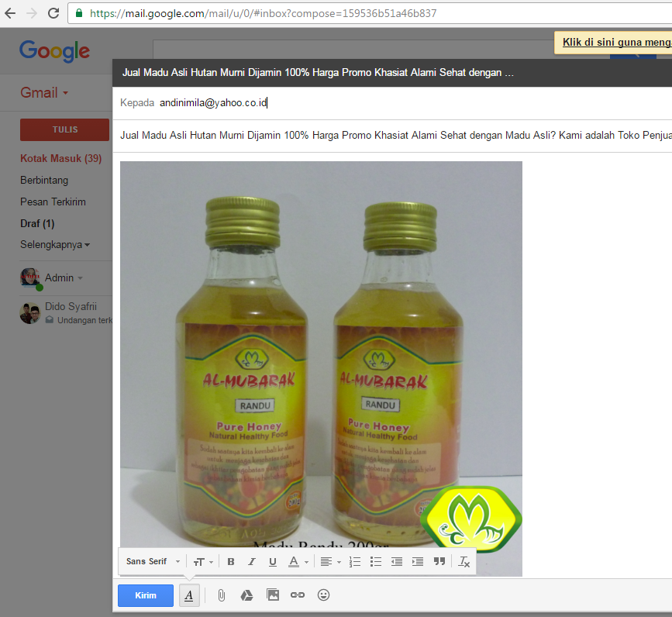Insert a bulleted list
The width and height of the screenshot is (672, 617).
pyautogui.click(x=376, y=562)
